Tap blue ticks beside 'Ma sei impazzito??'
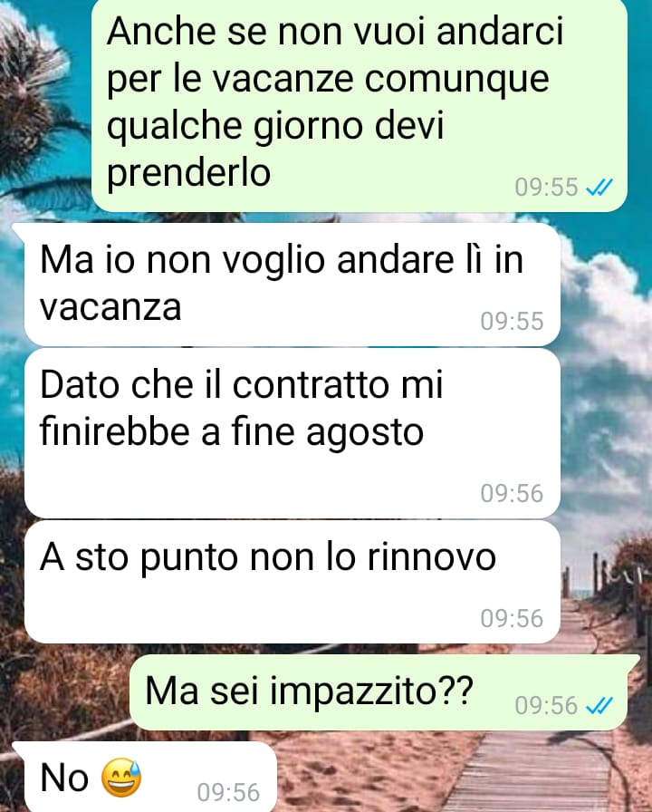652x812 pixels. (x=599, y=705)
